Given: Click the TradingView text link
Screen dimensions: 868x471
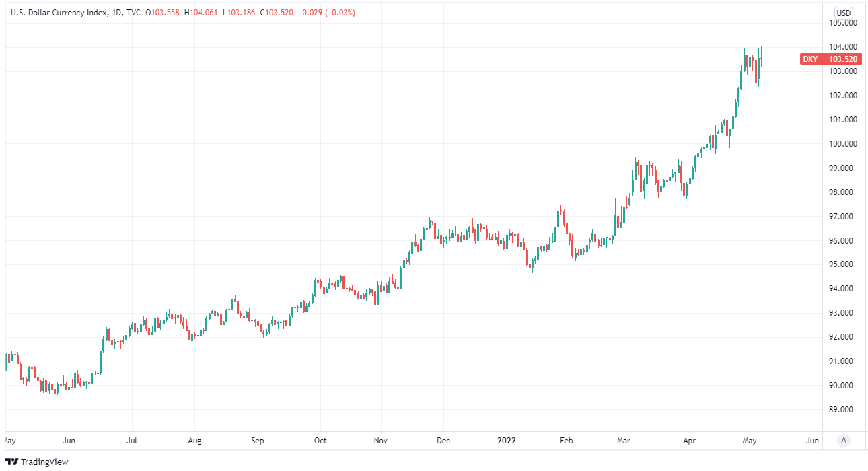Looking at the screenshot, I should [x=44, y=462].
